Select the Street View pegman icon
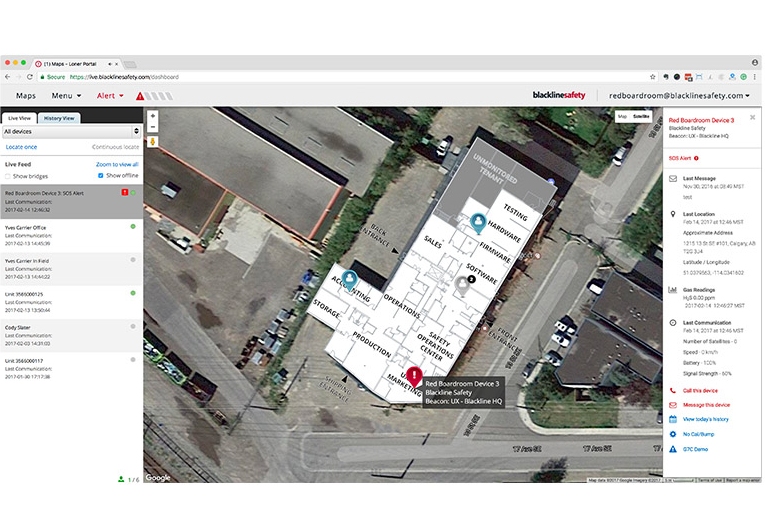765x532 pixels. [152, 142]
